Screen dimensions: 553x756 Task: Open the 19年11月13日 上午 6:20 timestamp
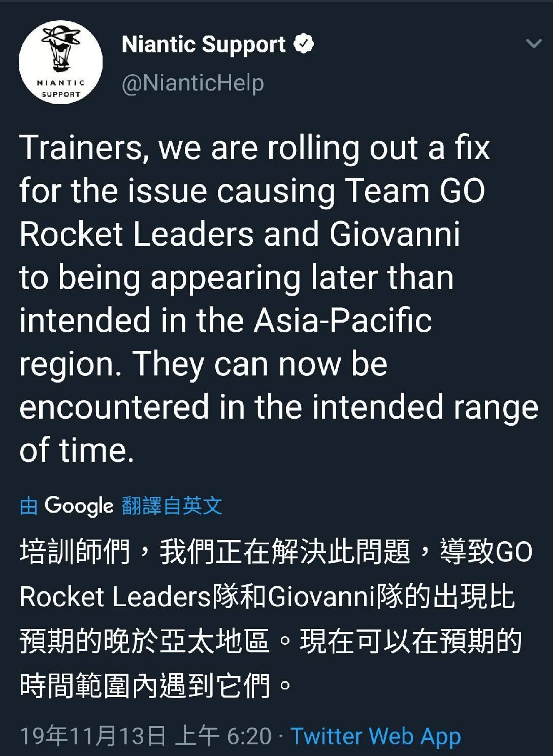pos(146,736)
